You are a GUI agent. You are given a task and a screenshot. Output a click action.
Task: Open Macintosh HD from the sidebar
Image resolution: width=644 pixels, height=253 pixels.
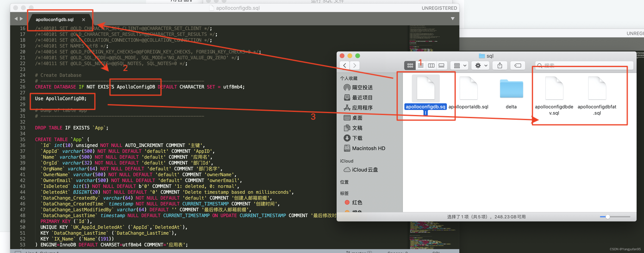tap(369, 148)
